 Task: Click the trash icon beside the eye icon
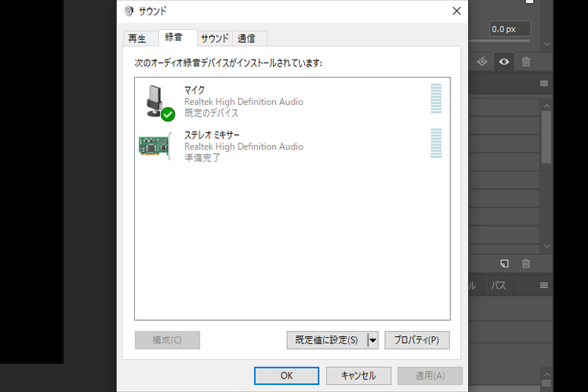coord(526,61)
